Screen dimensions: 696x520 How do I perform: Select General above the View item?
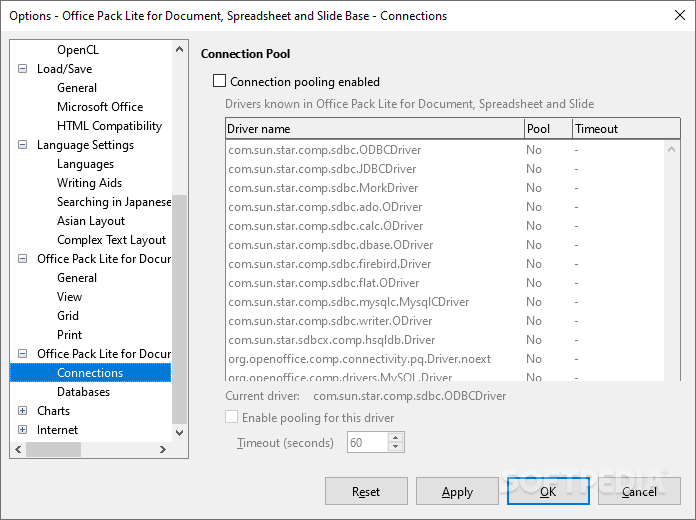coord(77,278)
